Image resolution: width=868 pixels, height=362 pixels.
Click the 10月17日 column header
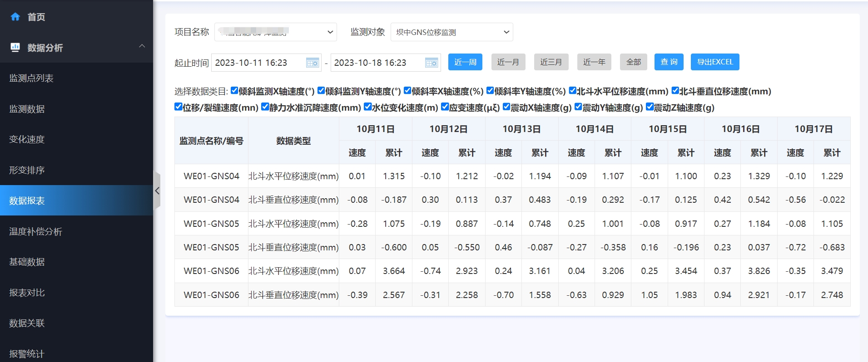pyautogui.click(x=813, y=129)
